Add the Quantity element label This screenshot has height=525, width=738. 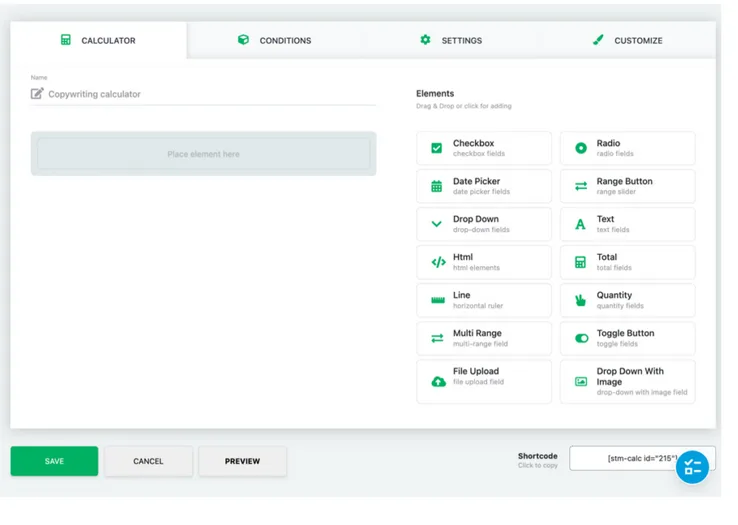(614, 295)
